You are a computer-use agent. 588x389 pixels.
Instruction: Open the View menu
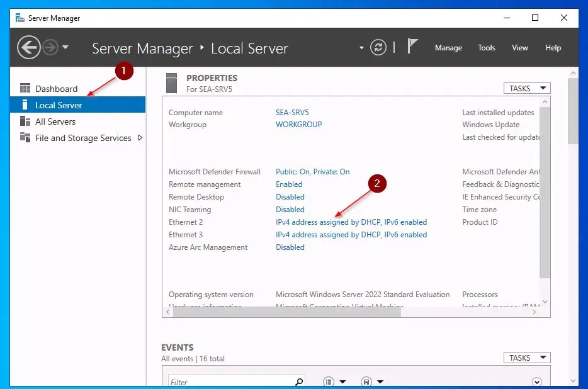click(520, 48)
